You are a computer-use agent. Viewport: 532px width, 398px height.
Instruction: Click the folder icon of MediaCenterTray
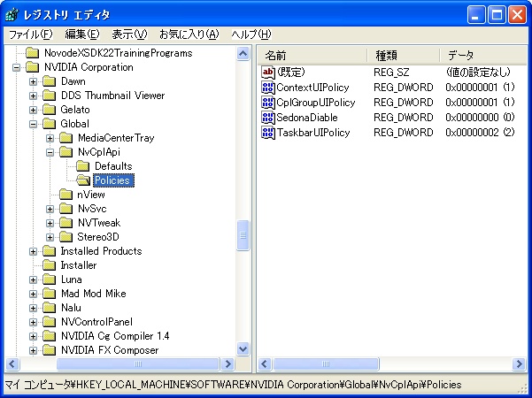point(66,138)
